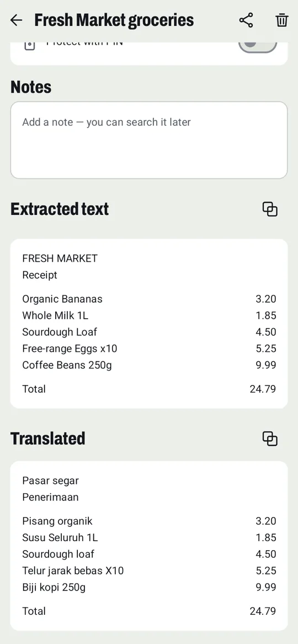
Task: Tap the Extracted text heading
Action: click(60, 209)
